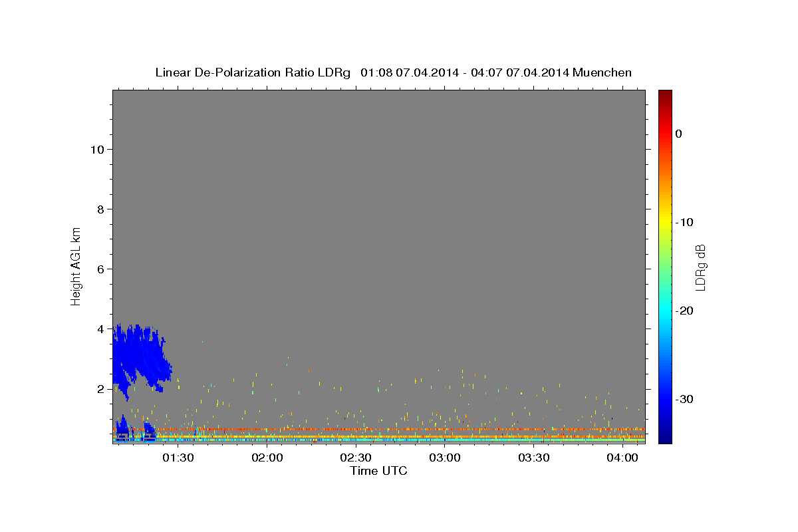Screen dimensions: 798x532
Task: Click the 02:00 time tick label
Action: click(x=267, y=458)
